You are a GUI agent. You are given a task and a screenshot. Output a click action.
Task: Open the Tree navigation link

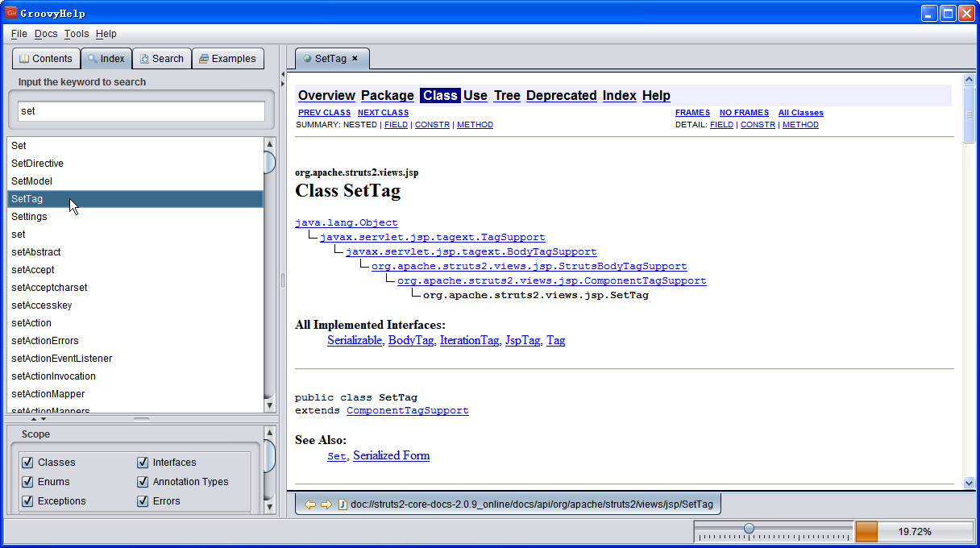(507, 95)
